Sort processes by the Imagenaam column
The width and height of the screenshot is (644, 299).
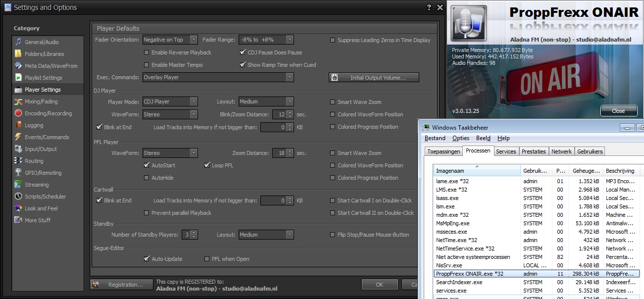477,171
